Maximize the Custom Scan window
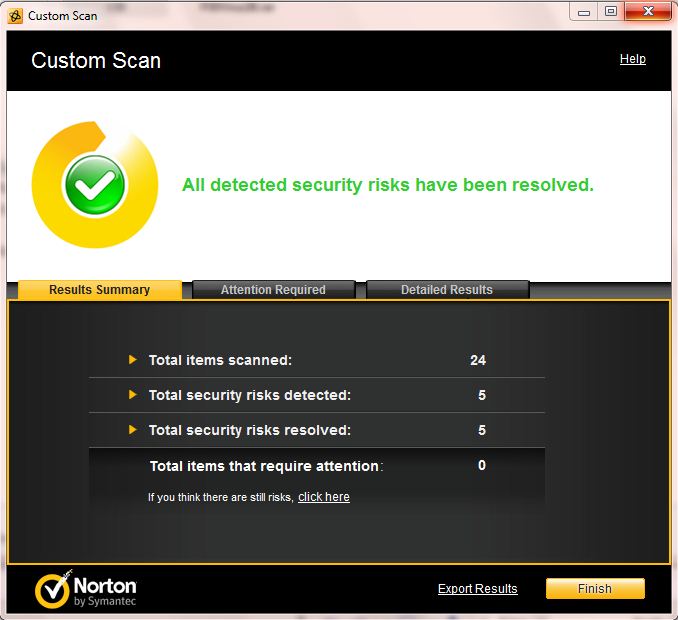Screen dimensions: 678x620 [x=611, y=12]
